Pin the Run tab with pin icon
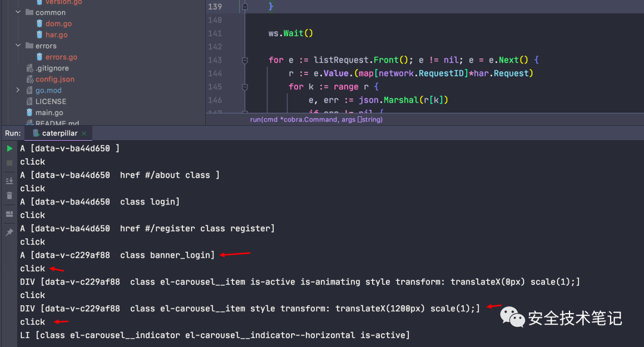 point(10,233)
